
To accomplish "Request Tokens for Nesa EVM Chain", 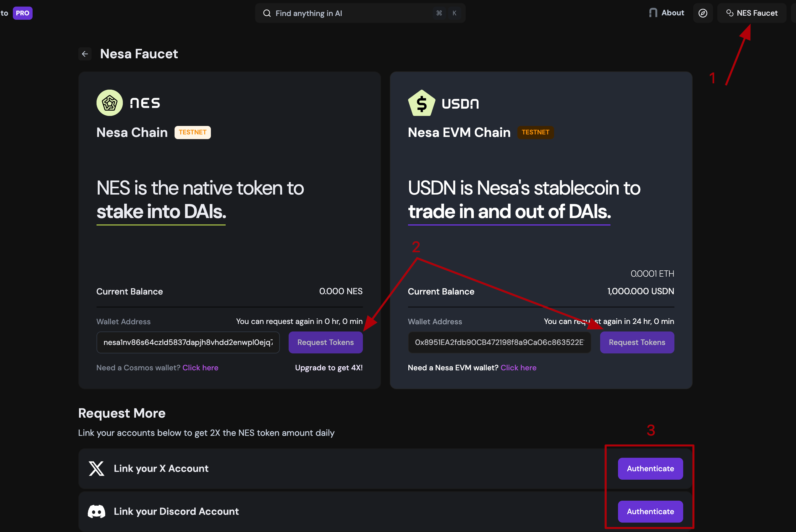I will (x=637, y=342).
